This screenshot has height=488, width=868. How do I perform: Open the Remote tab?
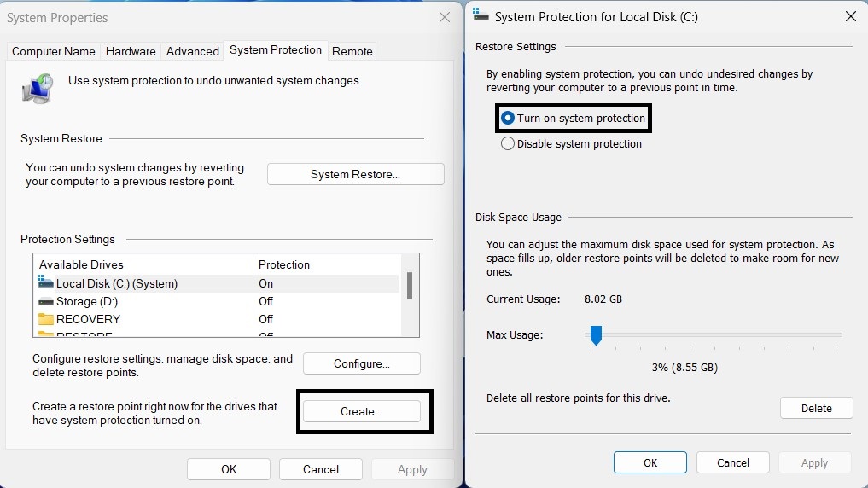pos(352,51)
